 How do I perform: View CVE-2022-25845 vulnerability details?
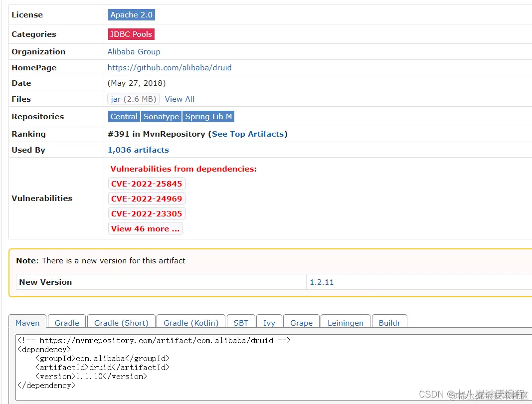tap(147, 183)
